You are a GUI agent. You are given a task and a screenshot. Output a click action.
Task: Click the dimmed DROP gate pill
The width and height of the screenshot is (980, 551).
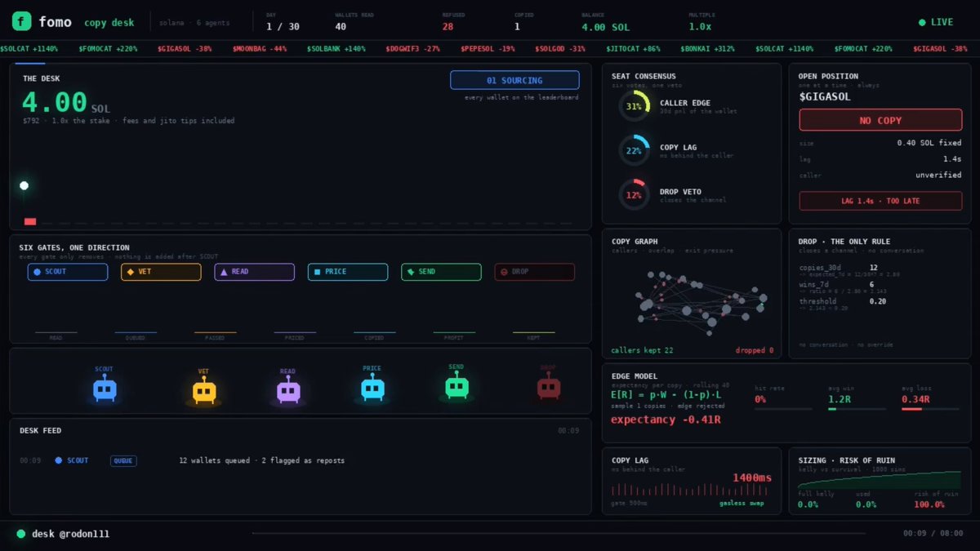click(535, 272)
